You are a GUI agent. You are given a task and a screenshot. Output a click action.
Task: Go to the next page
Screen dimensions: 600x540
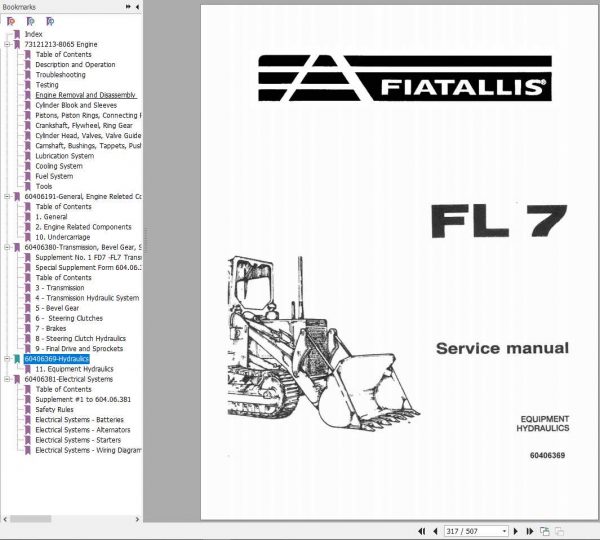tap(515, 531)
